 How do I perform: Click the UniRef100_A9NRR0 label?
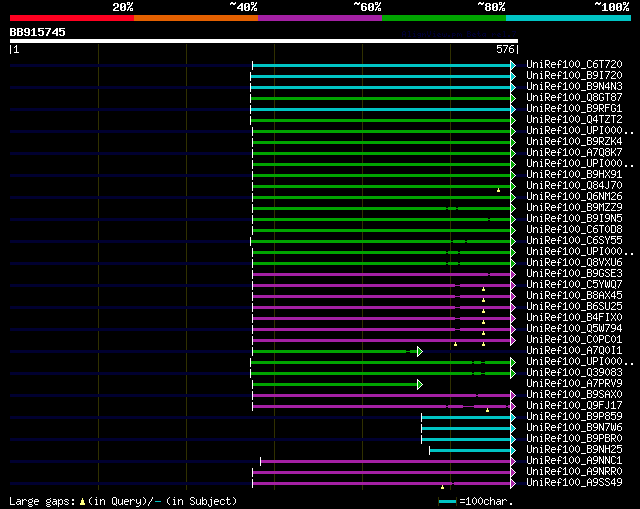tap(574, 472)
